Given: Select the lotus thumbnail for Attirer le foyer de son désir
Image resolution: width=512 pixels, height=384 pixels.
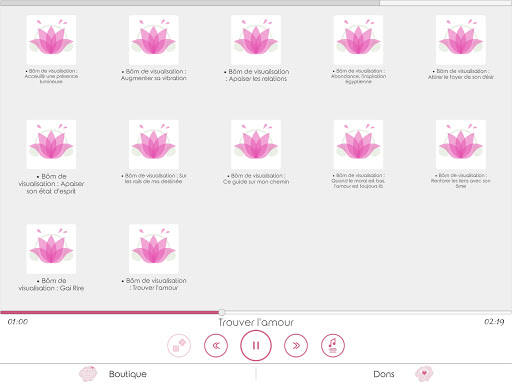Looking at the screenshot, I should (x=461, y=40).
